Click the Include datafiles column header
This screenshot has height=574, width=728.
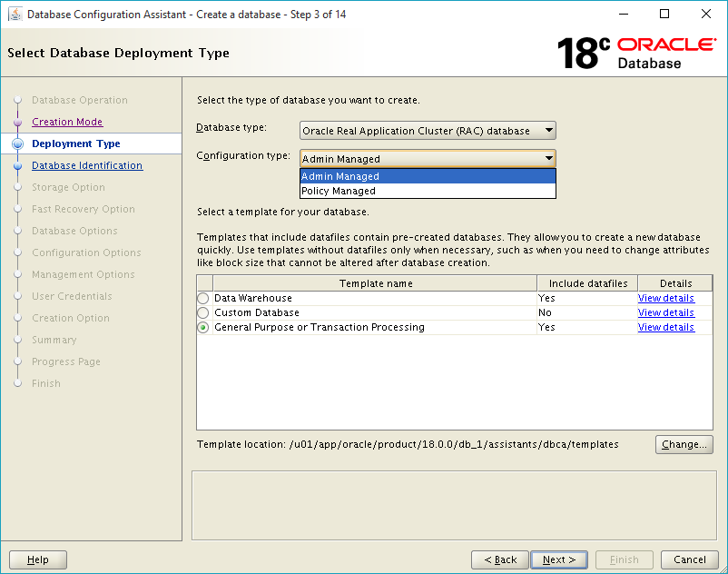[x=588, y=283]
